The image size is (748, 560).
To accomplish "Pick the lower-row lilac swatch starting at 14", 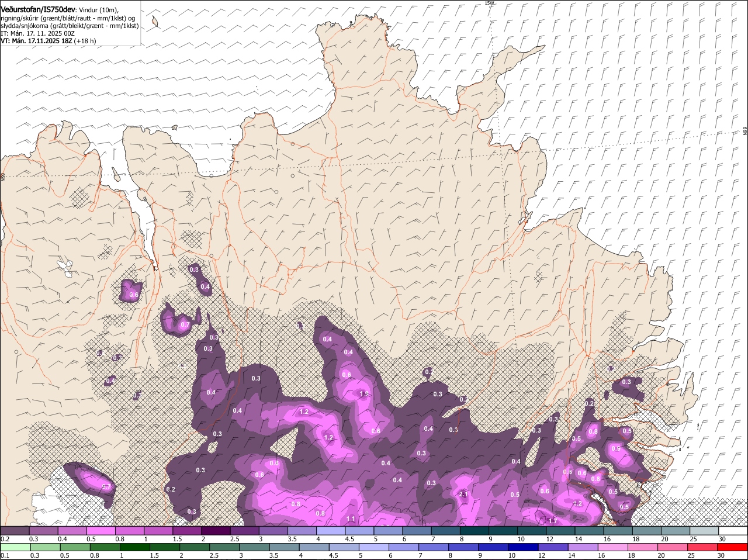I will 582,547.
